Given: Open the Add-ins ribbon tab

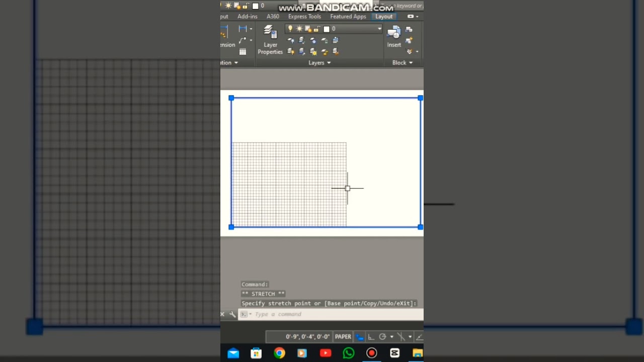Looking at the screenshot, I should (247, 17).
